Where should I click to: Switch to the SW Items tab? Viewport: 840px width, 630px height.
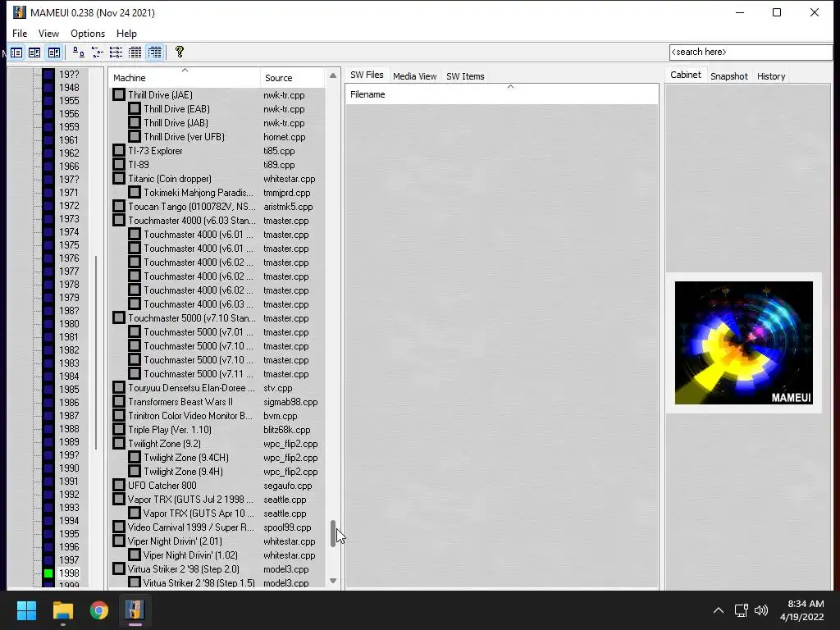[465, 76]
